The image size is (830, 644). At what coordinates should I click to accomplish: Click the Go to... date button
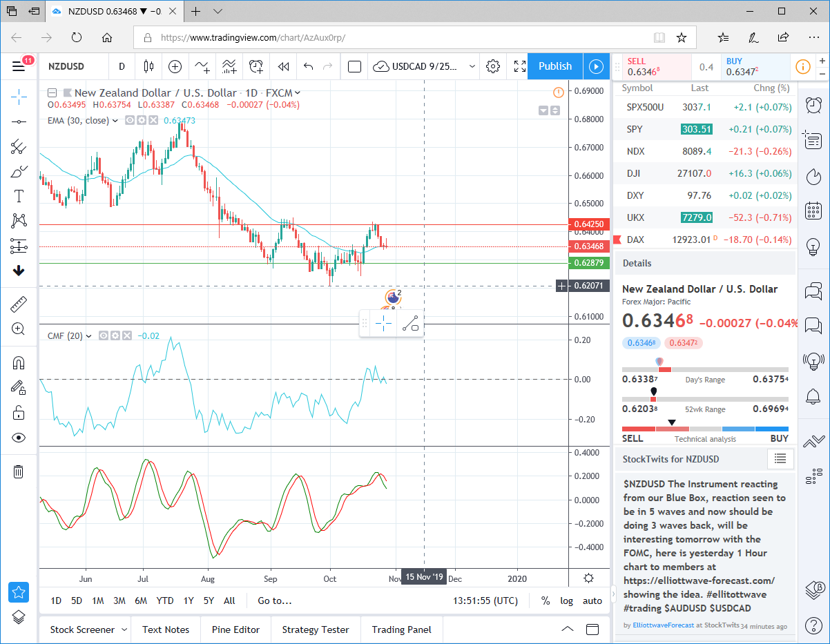coord(275,601)
